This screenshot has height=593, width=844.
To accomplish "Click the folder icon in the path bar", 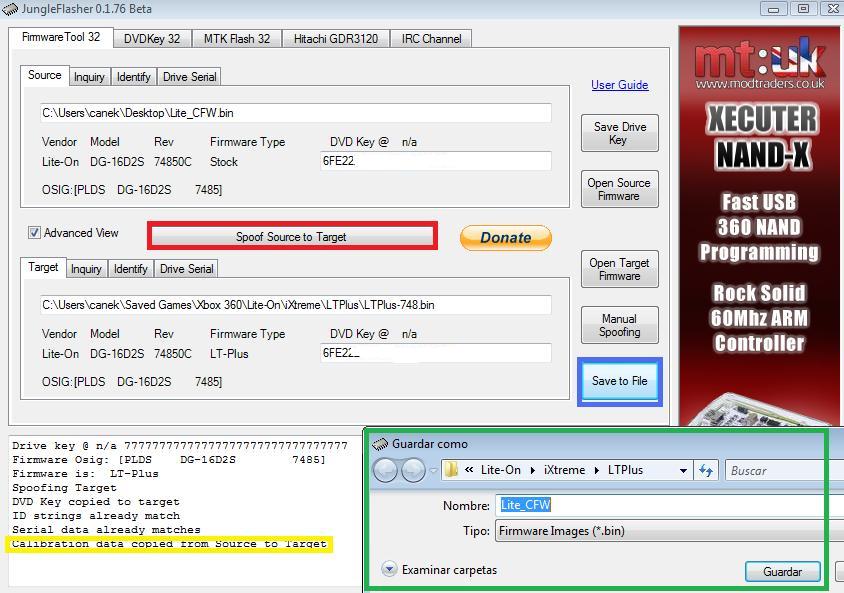I will (x=451, y=470).
